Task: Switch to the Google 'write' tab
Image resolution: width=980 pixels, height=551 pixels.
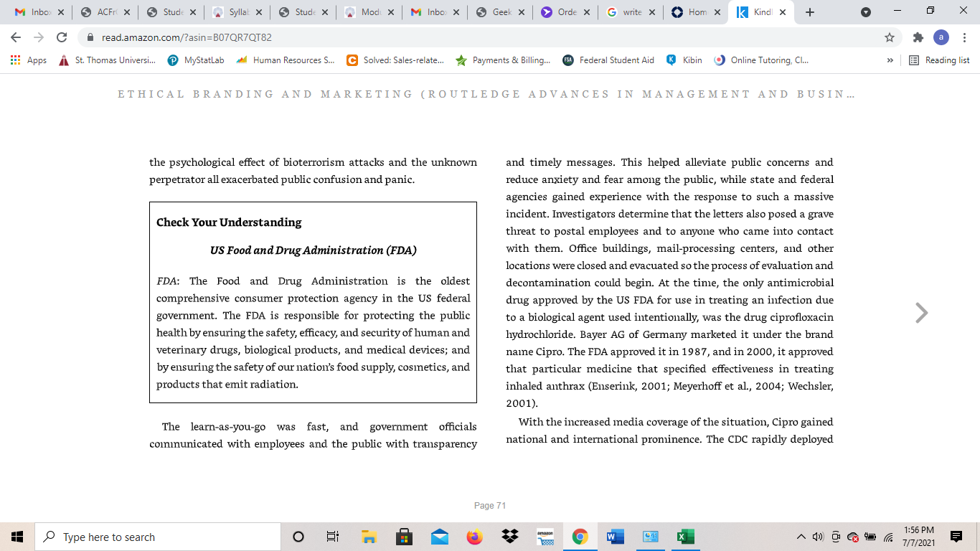Action: click(633, 12)
